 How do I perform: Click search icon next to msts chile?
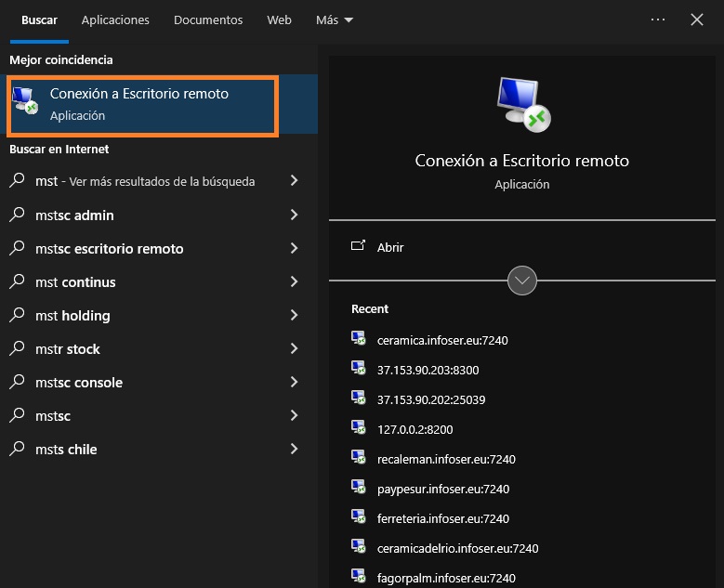coord(17,449)
